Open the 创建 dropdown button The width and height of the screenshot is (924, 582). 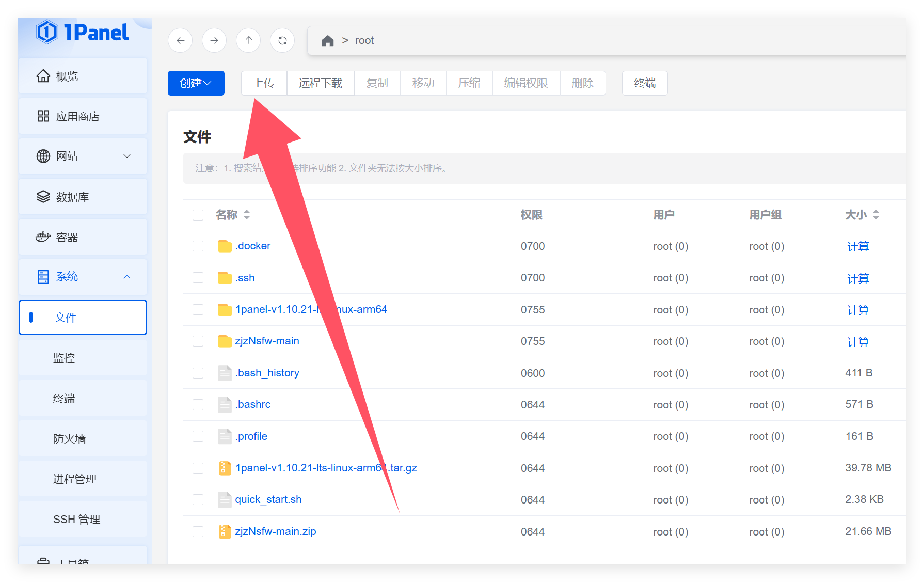click(196, 83)
